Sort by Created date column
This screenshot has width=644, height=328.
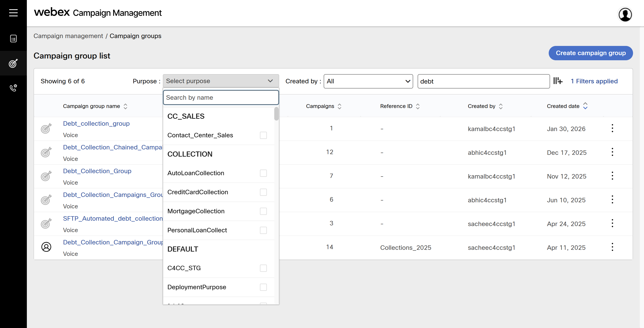585,106
